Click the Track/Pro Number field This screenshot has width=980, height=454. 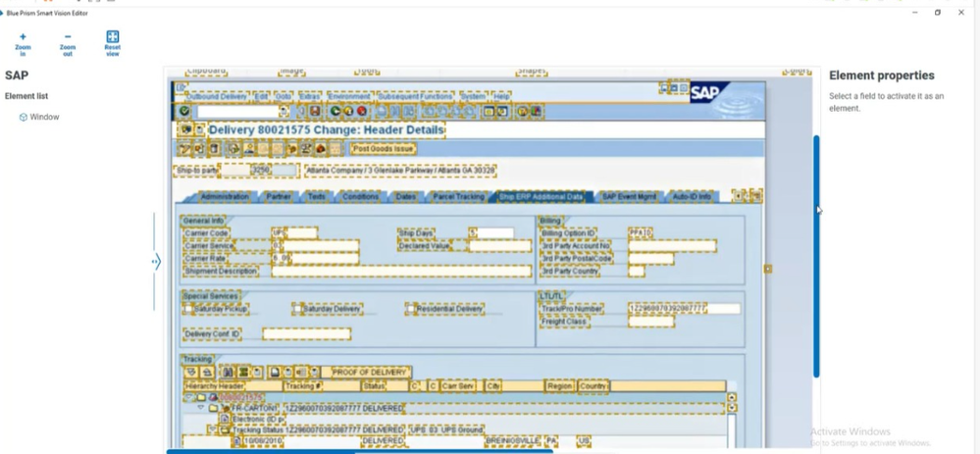click(684, 309)
